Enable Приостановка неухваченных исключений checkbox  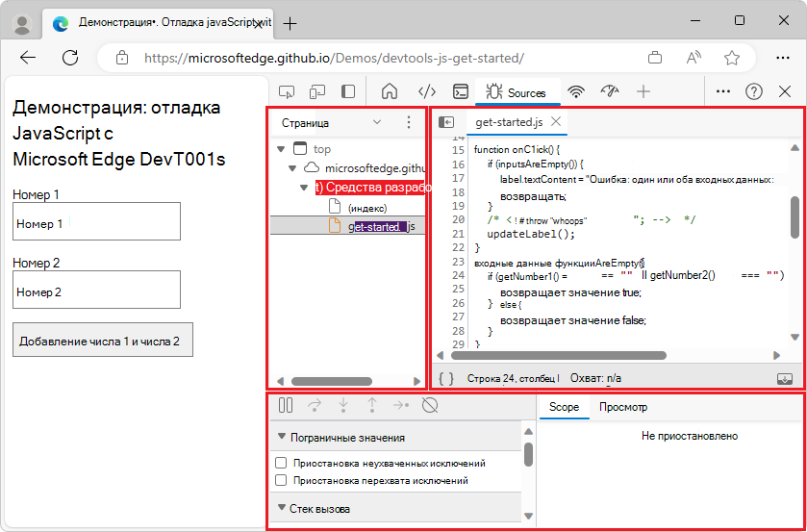pos(281,463)
